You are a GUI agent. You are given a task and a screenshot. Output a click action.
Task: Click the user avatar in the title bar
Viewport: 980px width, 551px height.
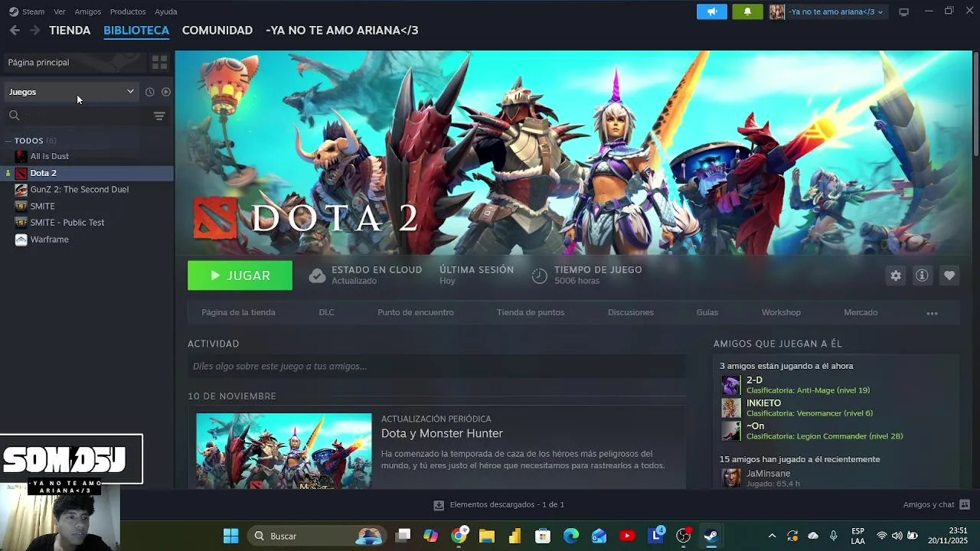pyautogui.click(x=777, y=11)
